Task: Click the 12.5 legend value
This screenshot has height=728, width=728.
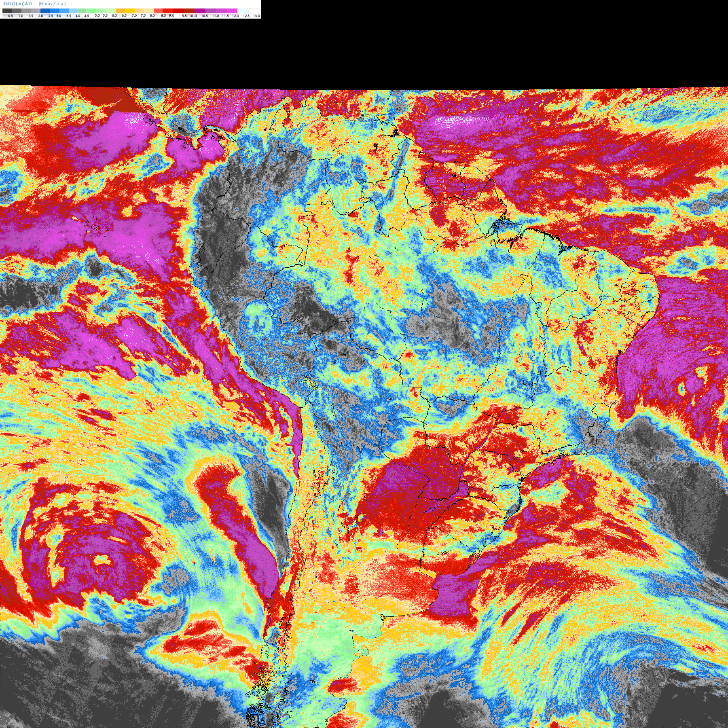Action: tap(246, 16)
